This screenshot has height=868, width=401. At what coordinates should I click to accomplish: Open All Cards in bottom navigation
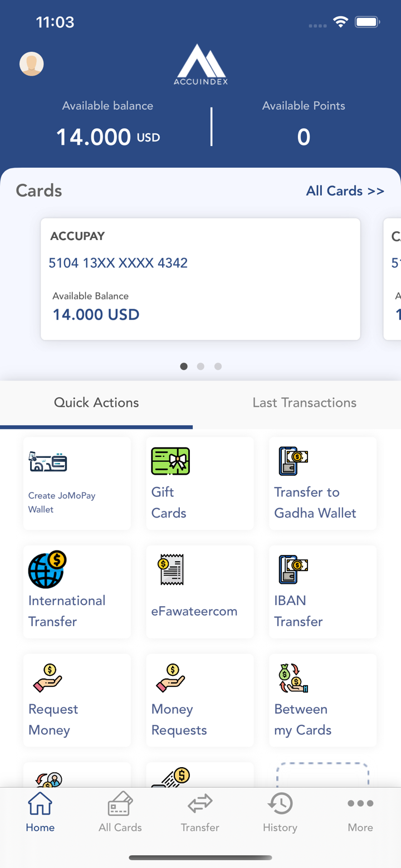(120, 812)
